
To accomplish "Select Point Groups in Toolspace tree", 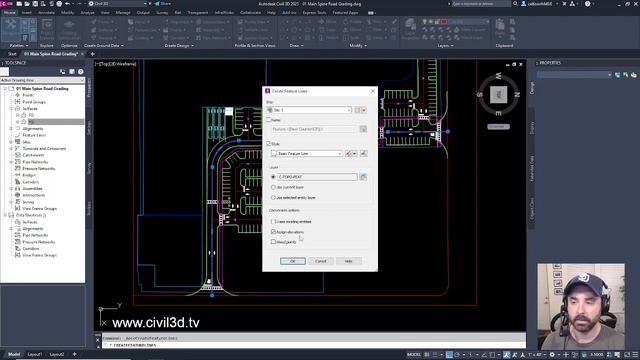I will click(34, 102).
